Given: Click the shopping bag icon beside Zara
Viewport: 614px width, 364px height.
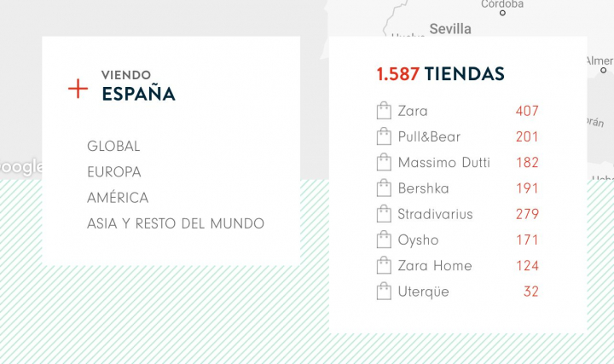Looking at the screenshot, I should pyautogui.click(x=383, y=111).
